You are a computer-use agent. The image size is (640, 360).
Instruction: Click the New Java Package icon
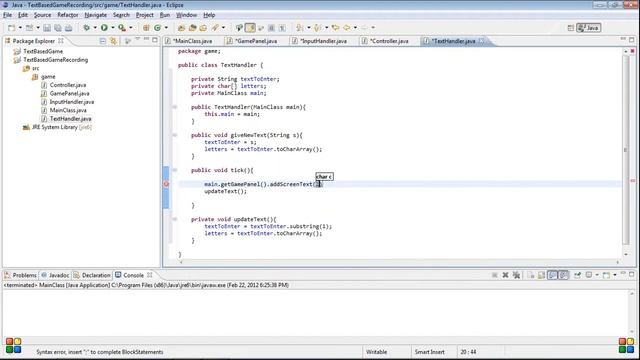(146, 28)
